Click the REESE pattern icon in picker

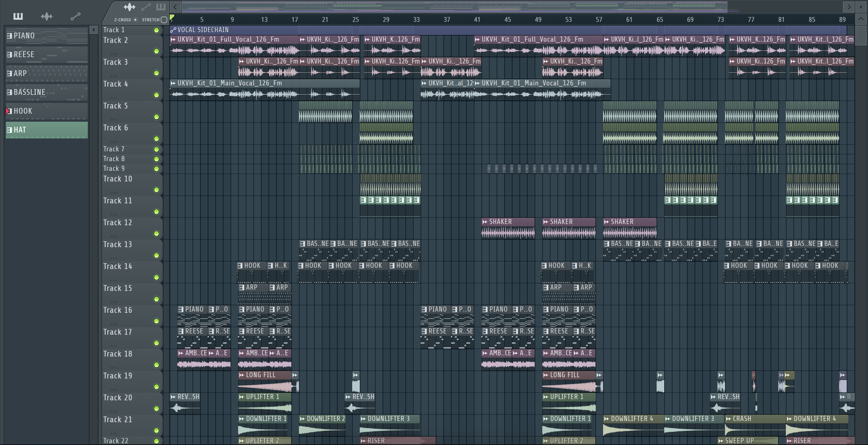pos(9,55)
